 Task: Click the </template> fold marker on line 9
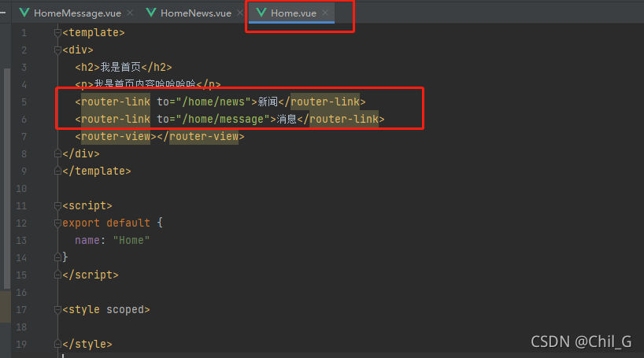(57, 171)
